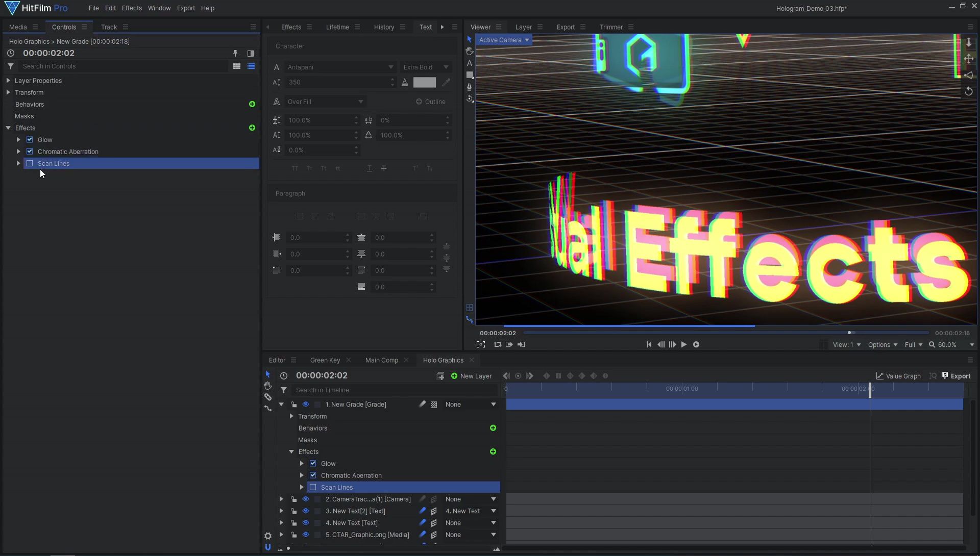Open the Extra Bold style dropdown
The image size is (980, 556).
426,67
